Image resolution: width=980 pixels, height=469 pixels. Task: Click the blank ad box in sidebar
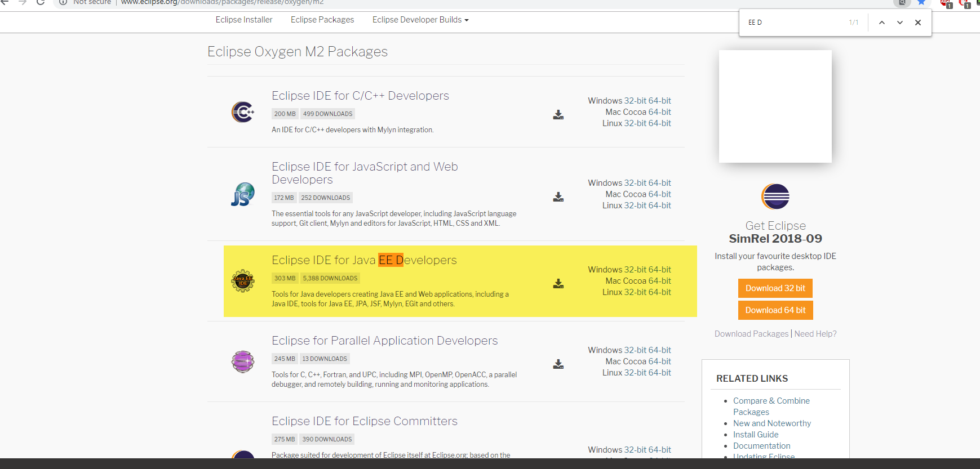(x=775, y=106)
